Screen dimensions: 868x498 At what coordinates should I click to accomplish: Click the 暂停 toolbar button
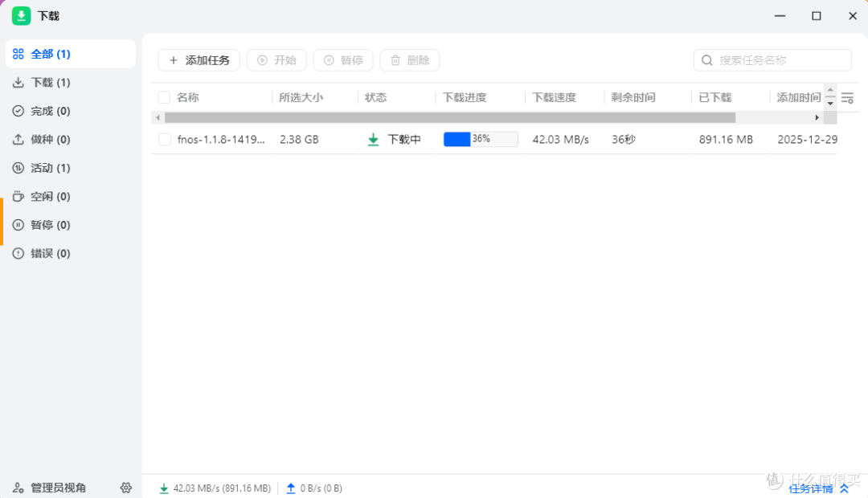tap(343, 60)
